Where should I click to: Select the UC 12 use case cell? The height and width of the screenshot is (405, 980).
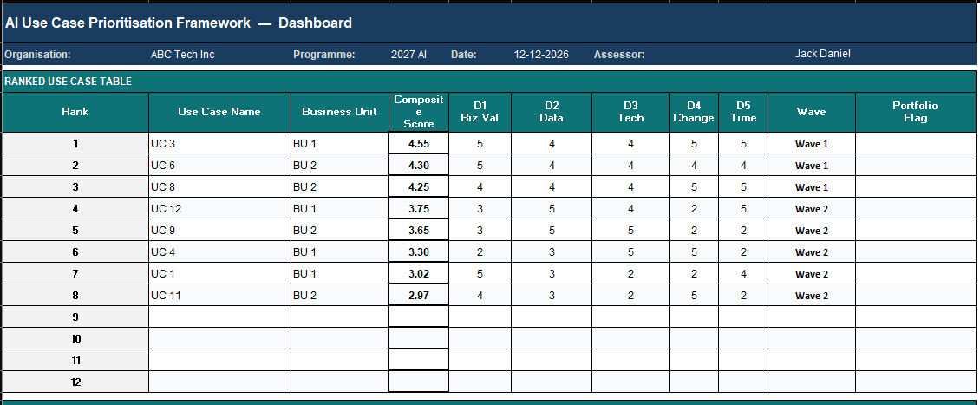tap(219, 209)
